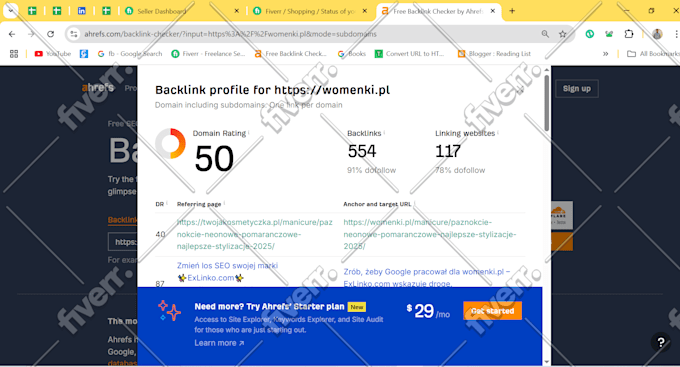The width and height of the screenshot is (680, 367).
Task: Click scrollbar down arrow of modal
Action: (547, 362)
